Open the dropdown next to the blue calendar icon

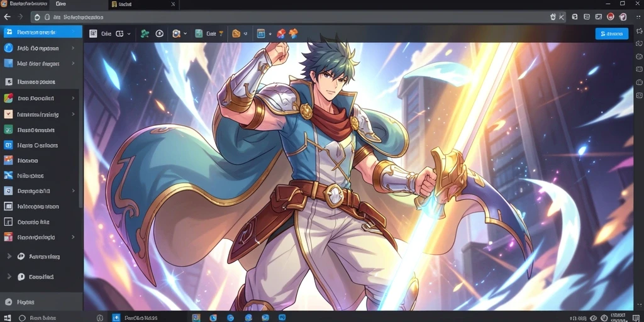270,34
